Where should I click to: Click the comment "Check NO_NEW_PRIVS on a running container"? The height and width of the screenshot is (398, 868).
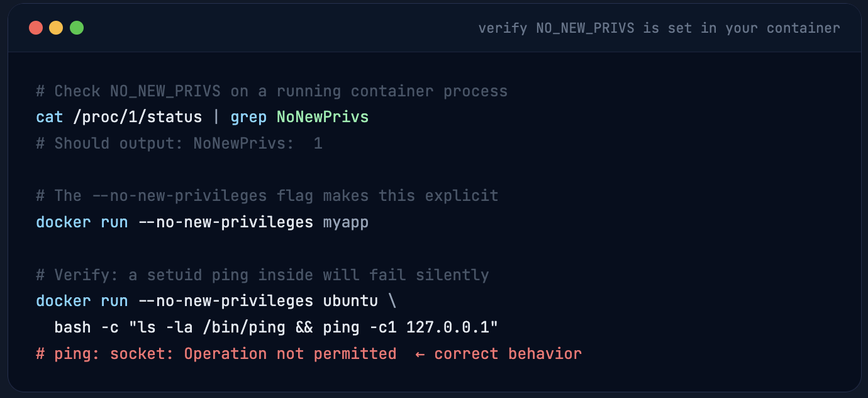271,91
